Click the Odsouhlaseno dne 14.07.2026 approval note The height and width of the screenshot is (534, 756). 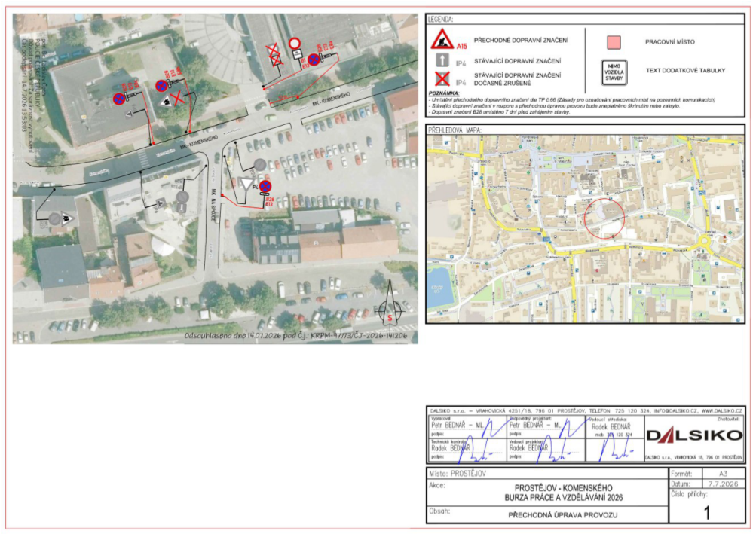[296, 335]
